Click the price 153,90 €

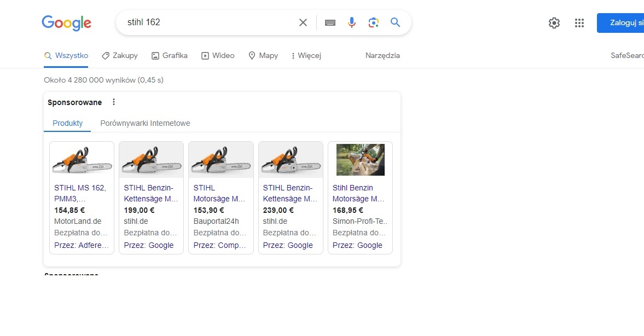208,210
